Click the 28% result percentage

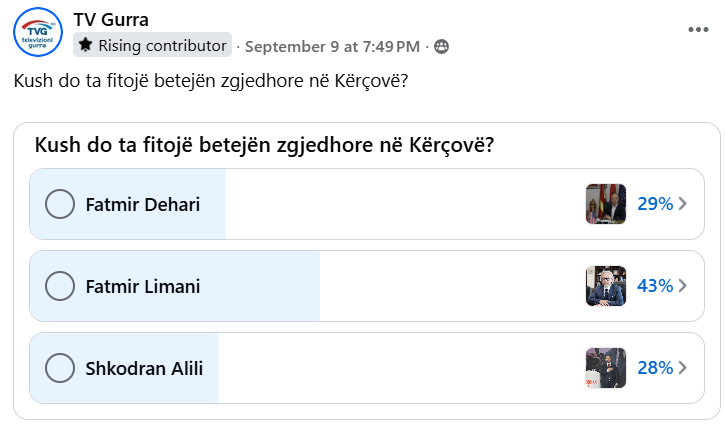click(654, 368)
